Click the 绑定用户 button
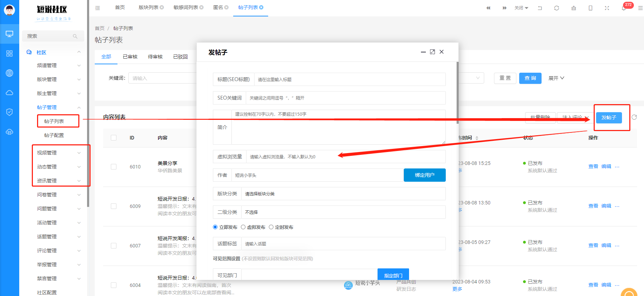Viewport: 644px width, 296px height. [x=425, y=175]
